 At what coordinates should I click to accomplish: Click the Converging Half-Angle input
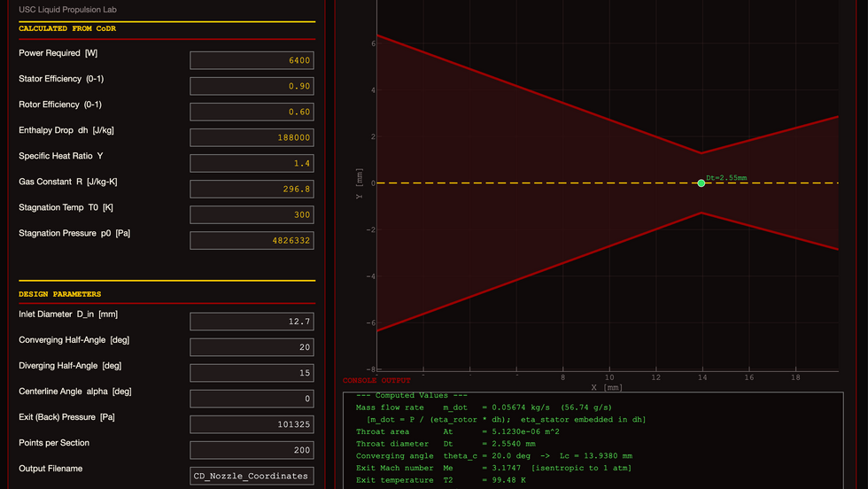pyautogui.click(x=252, y=347)
